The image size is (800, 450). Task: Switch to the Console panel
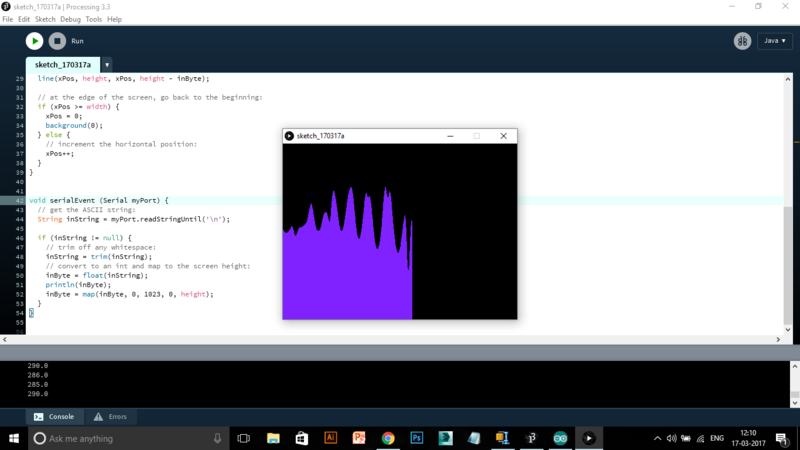pos(54,416)
